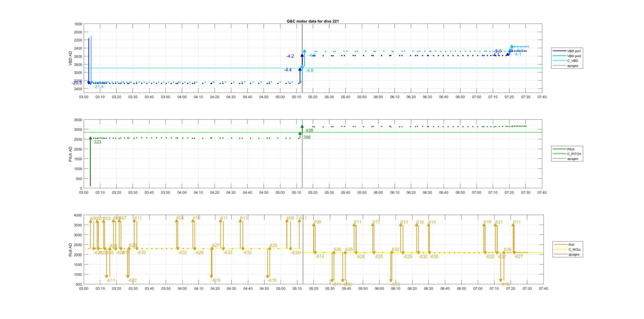Click the "04:00" tick under the Pitch plot

click(182, 193)
